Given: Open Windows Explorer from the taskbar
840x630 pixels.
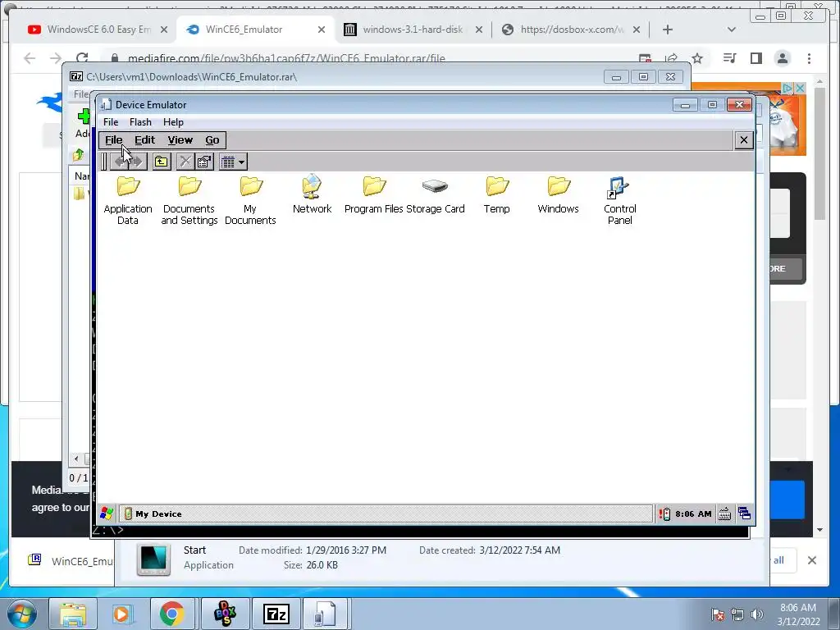Looking at the screenshot, I should (72, 614).
